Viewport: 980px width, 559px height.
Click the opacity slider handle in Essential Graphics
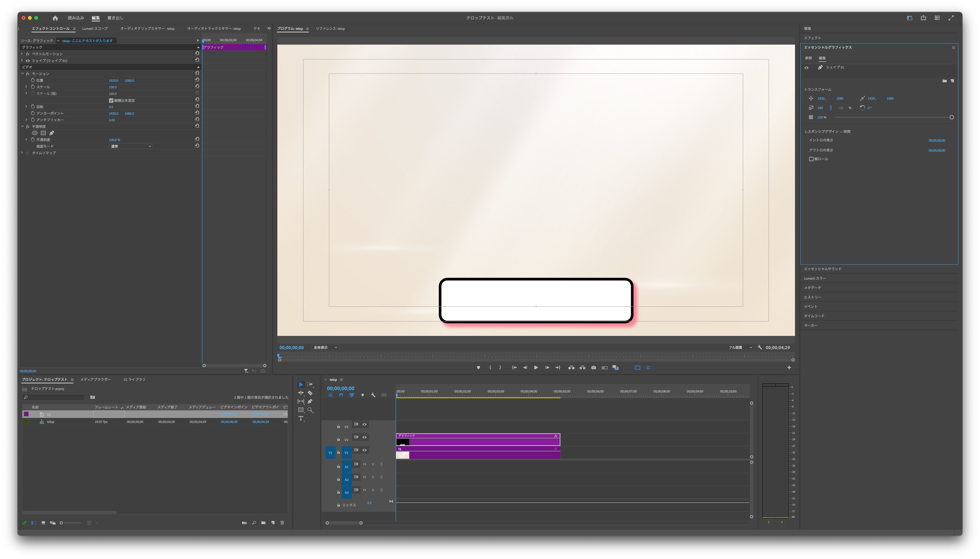point(952,117)
